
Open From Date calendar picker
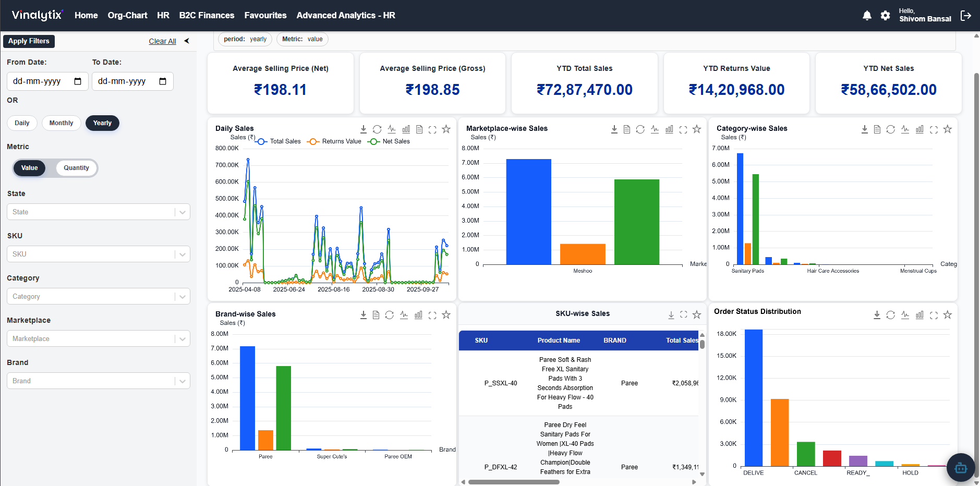tap(78, 81)
